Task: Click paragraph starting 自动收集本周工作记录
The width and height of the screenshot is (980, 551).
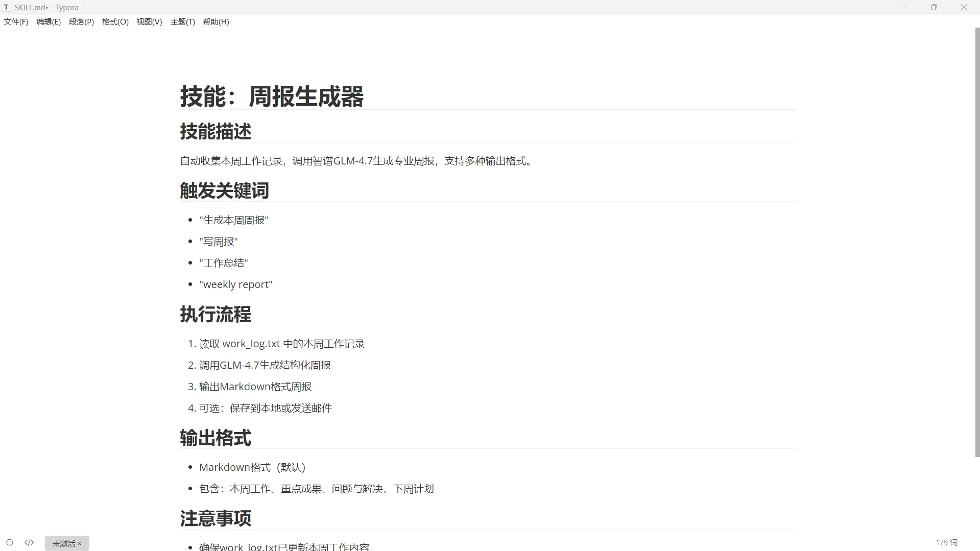Action: (x=357, y=161)
